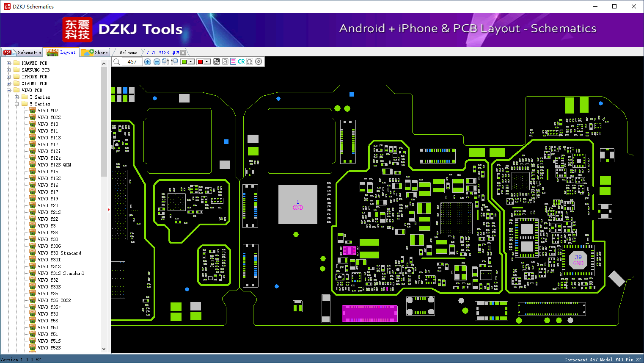This screenshot has width=644, height=363.
Task: Click the tree panel scroll-down arrow
Action: [x=104, y=349]
